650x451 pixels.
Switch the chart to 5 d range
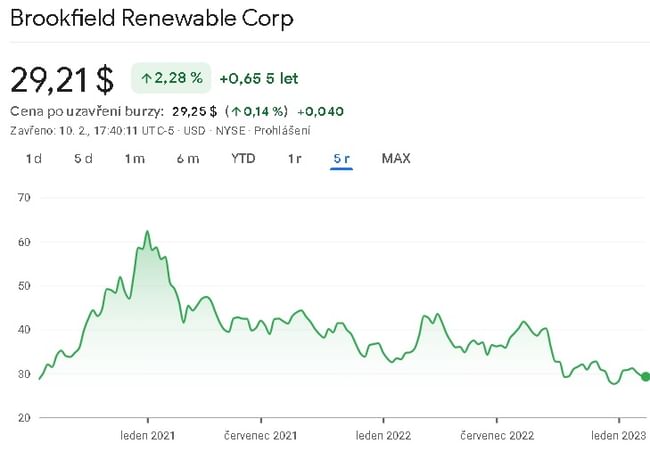point(83,158)
